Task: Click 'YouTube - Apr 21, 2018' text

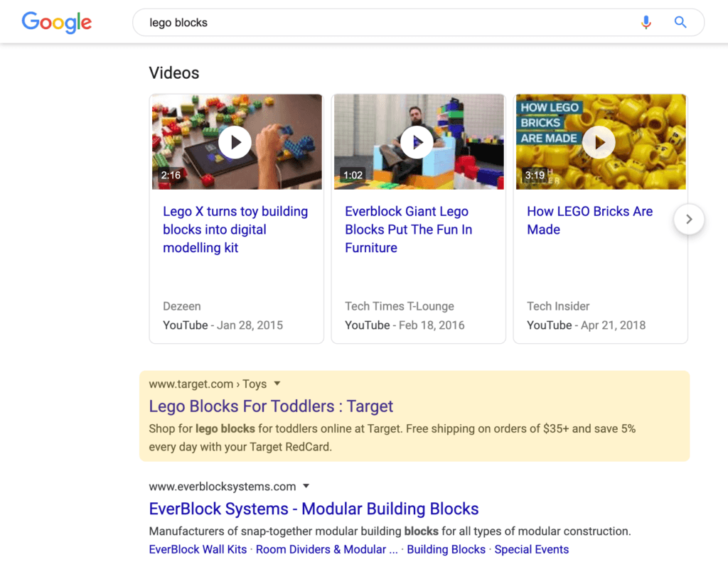Action: point(586,325)
